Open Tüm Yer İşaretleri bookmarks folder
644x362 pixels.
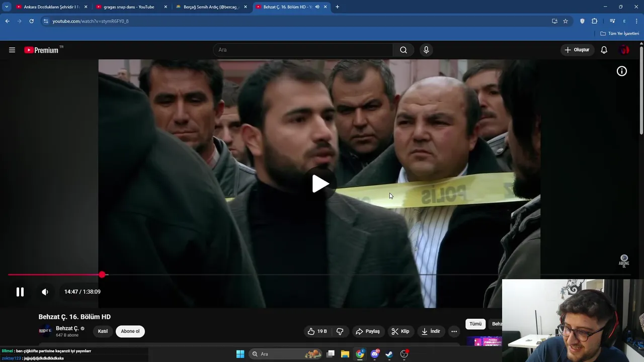[620, 34]
